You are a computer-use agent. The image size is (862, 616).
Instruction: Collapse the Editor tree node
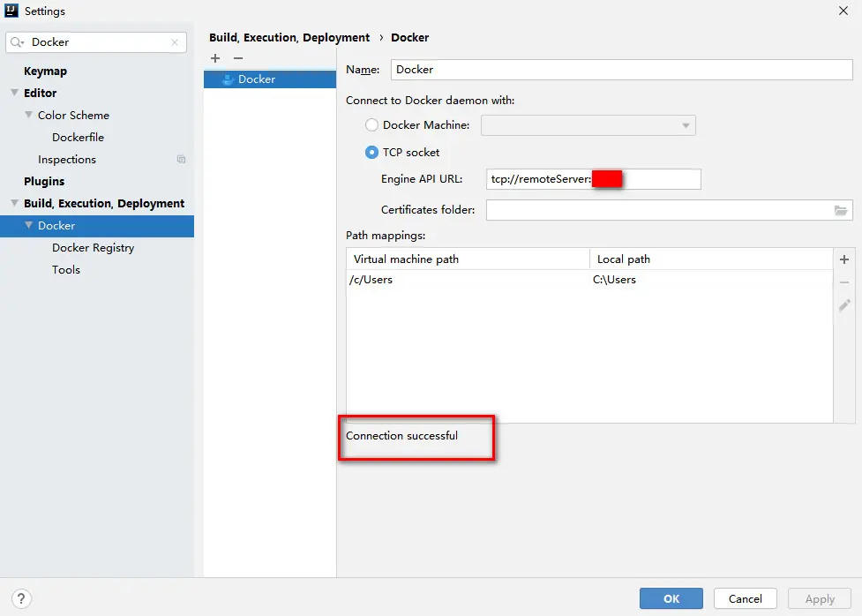pyautogui.click(x=15, y=93)
